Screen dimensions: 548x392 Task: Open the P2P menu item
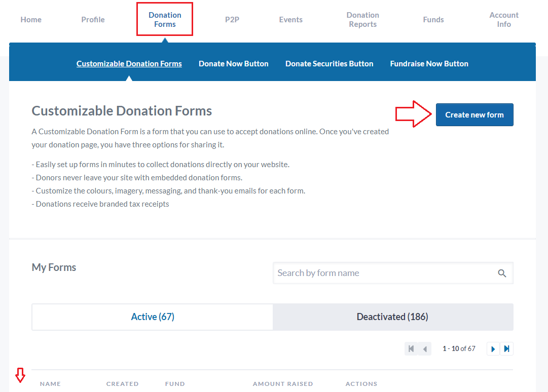pyautogui.click(x=232, y=20)
